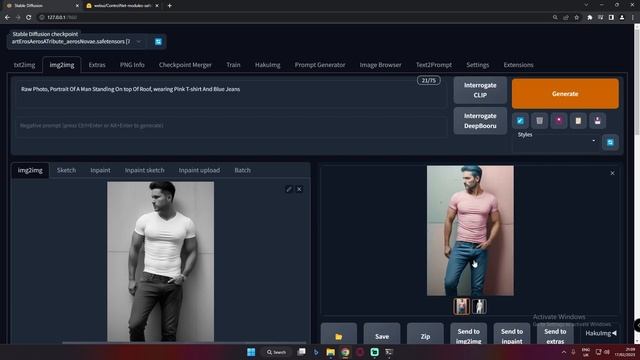Click the generated pink t-shirt output image
640x360 pixels.
[x=470, y=231]
